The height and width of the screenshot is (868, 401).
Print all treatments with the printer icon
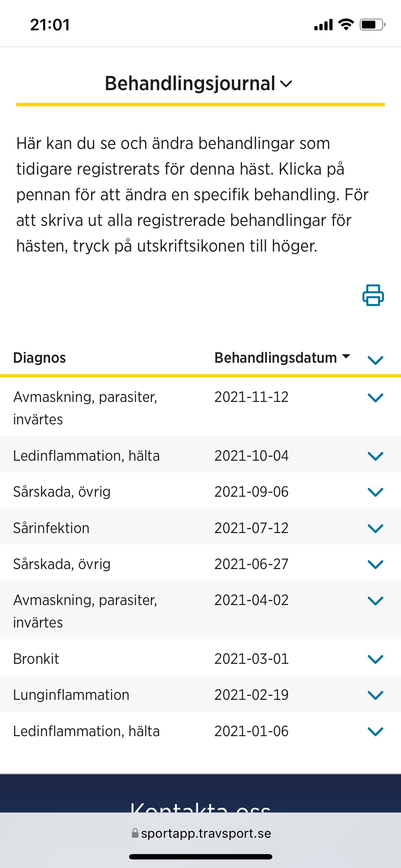click(x=373, y=295)
